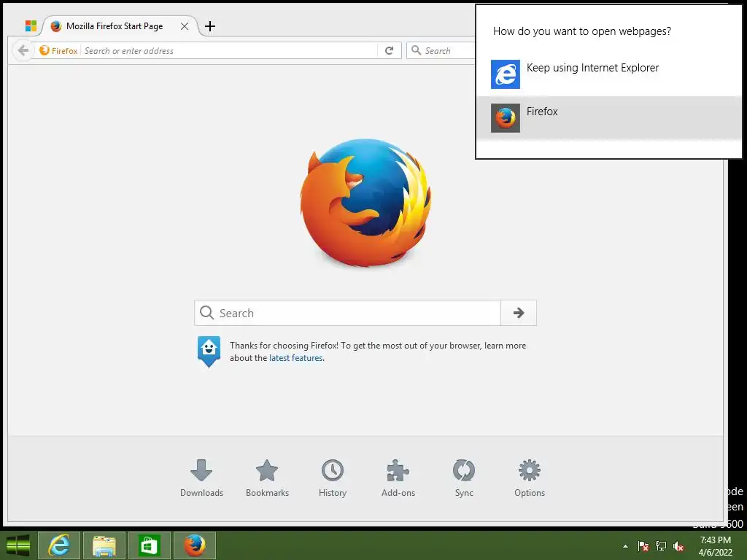Select Firefox as the default browser
747x560 pixels.
[609, 117]
